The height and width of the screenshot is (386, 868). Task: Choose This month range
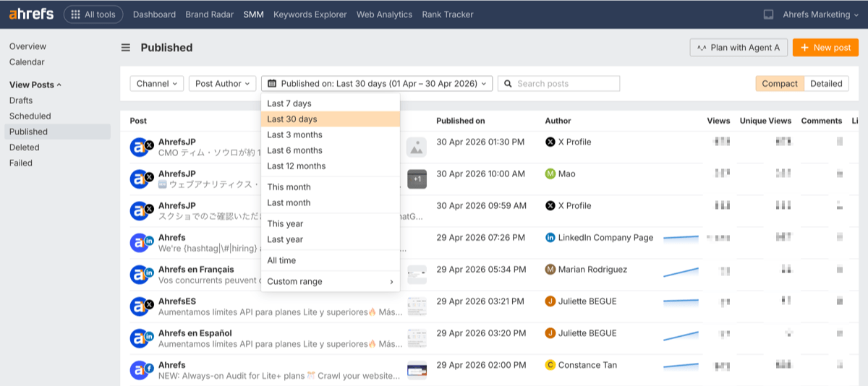pos(331,187)
